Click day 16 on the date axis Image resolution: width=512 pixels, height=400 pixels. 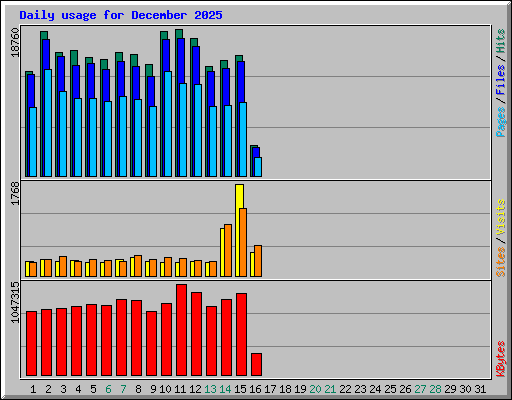coord(255,389)
